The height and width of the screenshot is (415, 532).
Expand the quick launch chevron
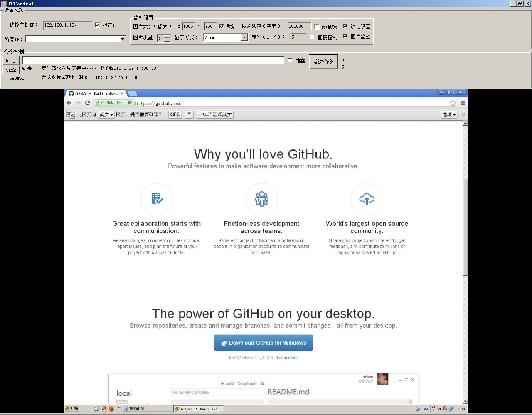click(119, 408)
